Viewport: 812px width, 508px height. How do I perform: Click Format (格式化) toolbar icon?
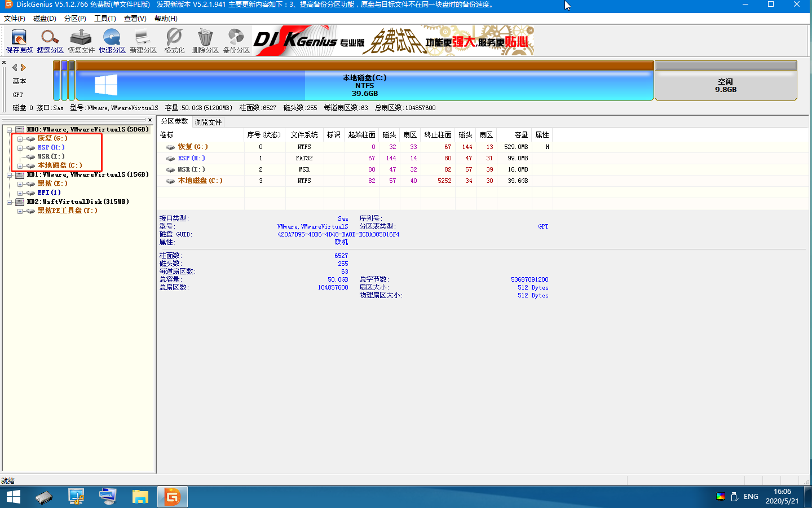[x=174, y=41]
